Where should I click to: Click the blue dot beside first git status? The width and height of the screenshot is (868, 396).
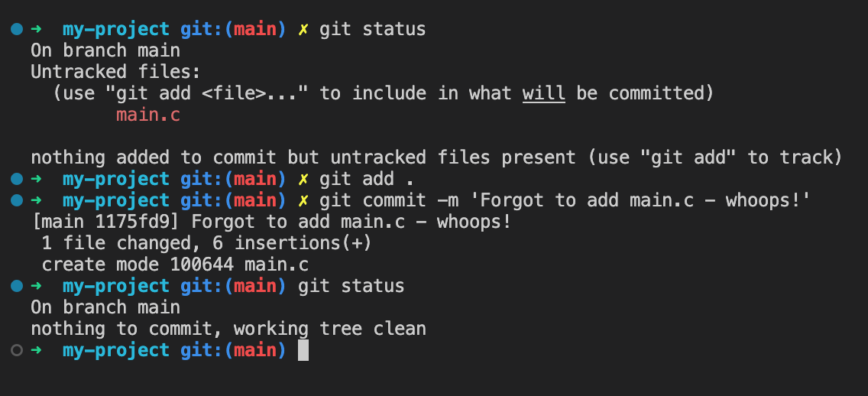tap(17, 29)
